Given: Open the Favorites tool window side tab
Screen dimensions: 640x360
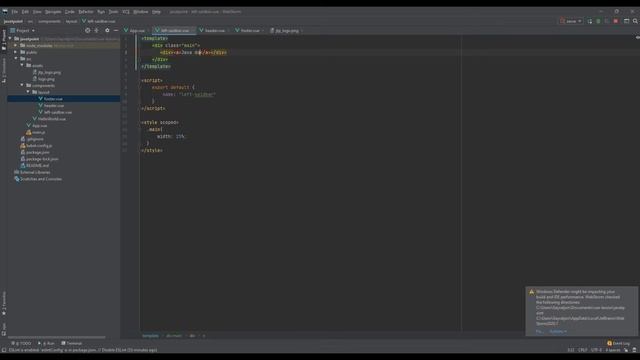Looking at the screenshot, I should click(x=4, y=304).
